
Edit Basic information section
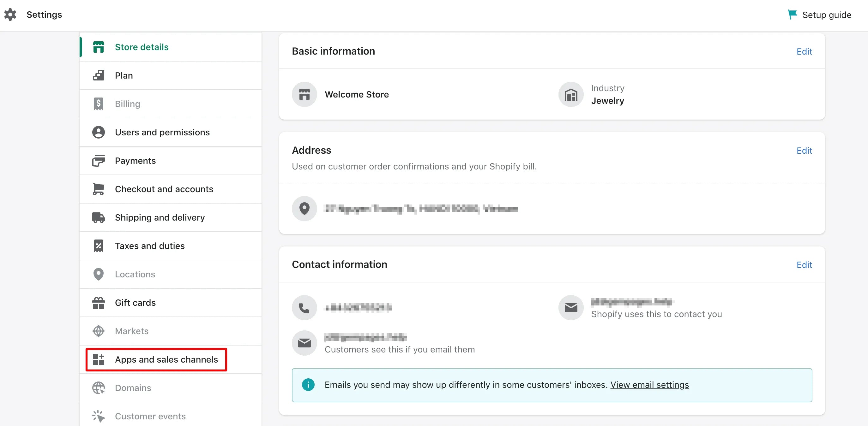pyautogui.click(x=804, y=51)
